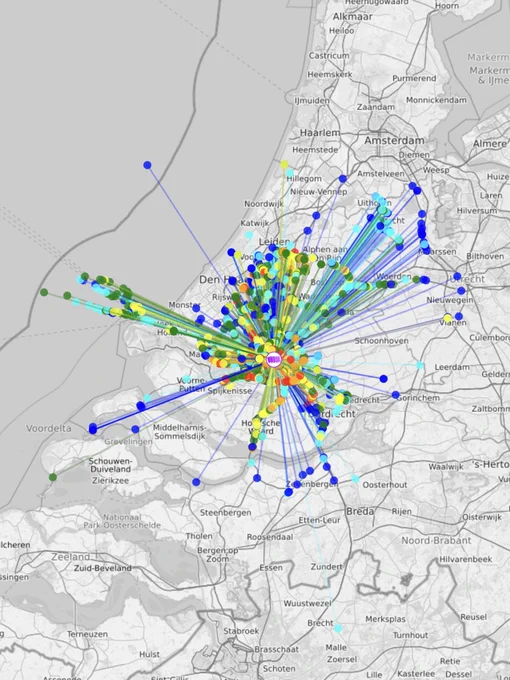
Task: Click the Waalwijk map label
Action: click(446, 467)
